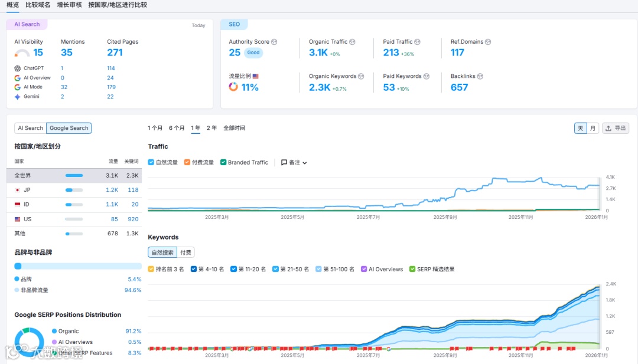Switch chart to 天 granularity
Viewport: 638px width, 364px height.
(581, 129)
